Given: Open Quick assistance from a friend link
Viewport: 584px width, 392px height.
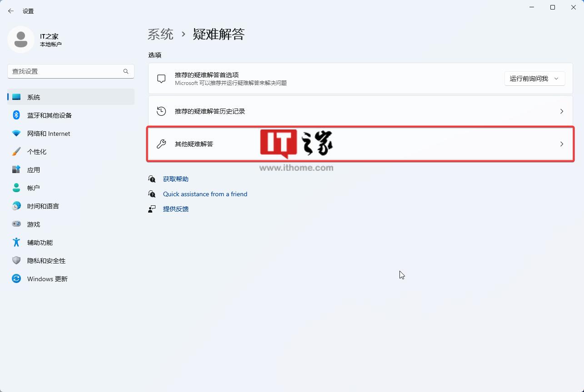Looking at the screenshot, I should click(x=205, y=194).
